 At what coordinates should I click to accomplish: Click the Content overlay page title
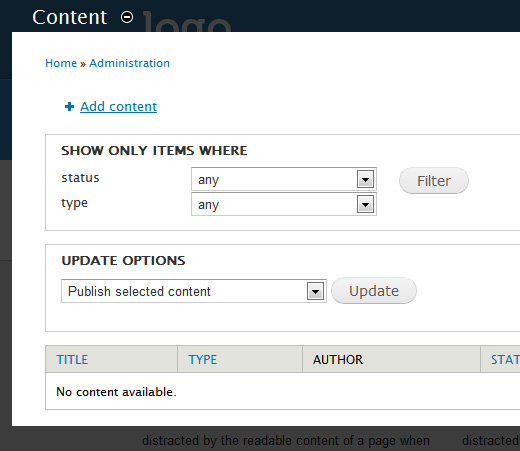69,17
